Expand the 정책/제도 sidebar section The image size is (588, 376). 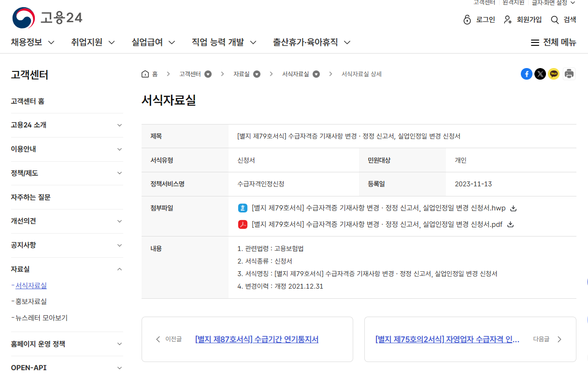(x=120, y=173)
